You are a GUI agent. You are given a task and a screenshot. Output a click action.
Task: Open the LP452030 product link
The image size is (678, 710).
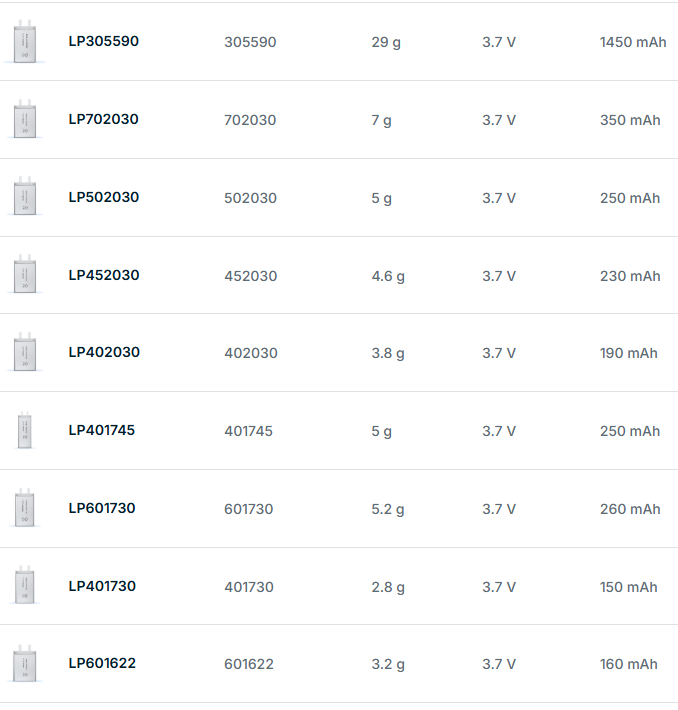click(x=103, y=275)
